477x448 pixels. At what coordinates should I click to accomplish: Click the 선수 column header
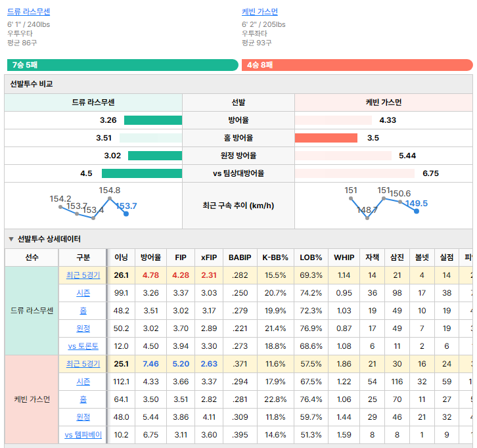[x=32, y=258]
